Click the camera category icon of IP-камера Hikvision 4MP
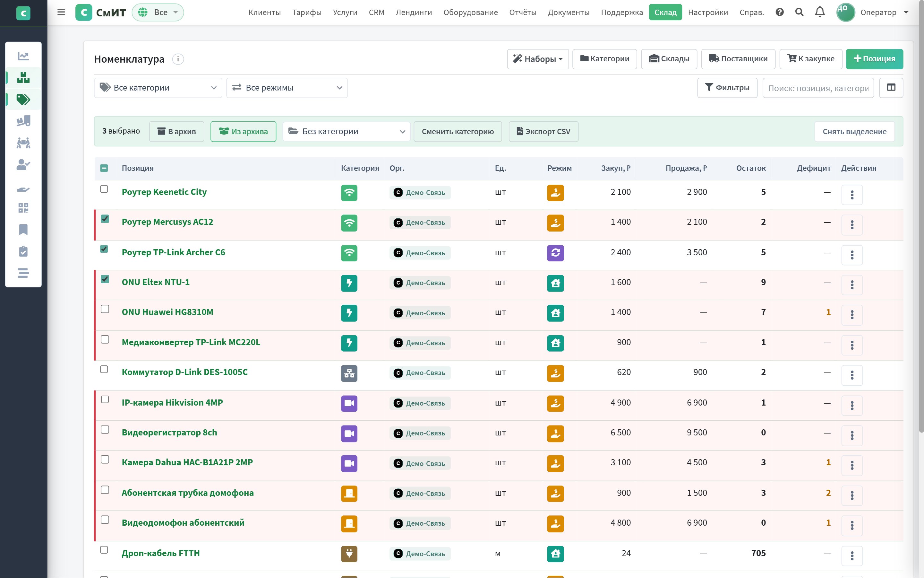Viewport: 924px width, 578px height. [349, 404]
